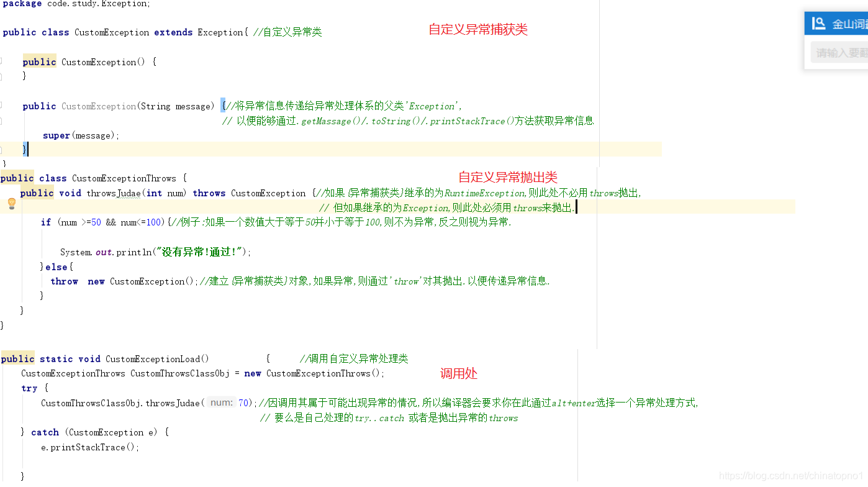This screenshot has width=868, height=487.
Task: Click the yellow lightbulb intention icon
Action: (x=11, y=203)
